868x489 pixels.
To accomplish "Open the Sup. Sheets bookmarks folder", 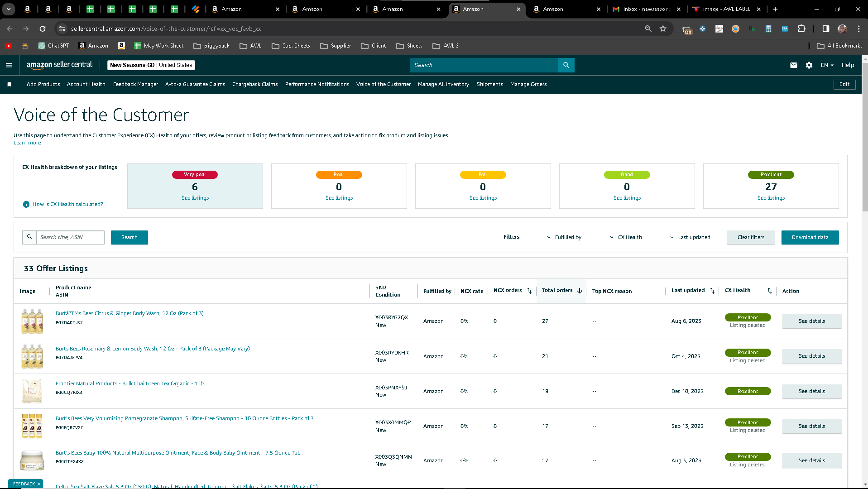I will point(291,46).
